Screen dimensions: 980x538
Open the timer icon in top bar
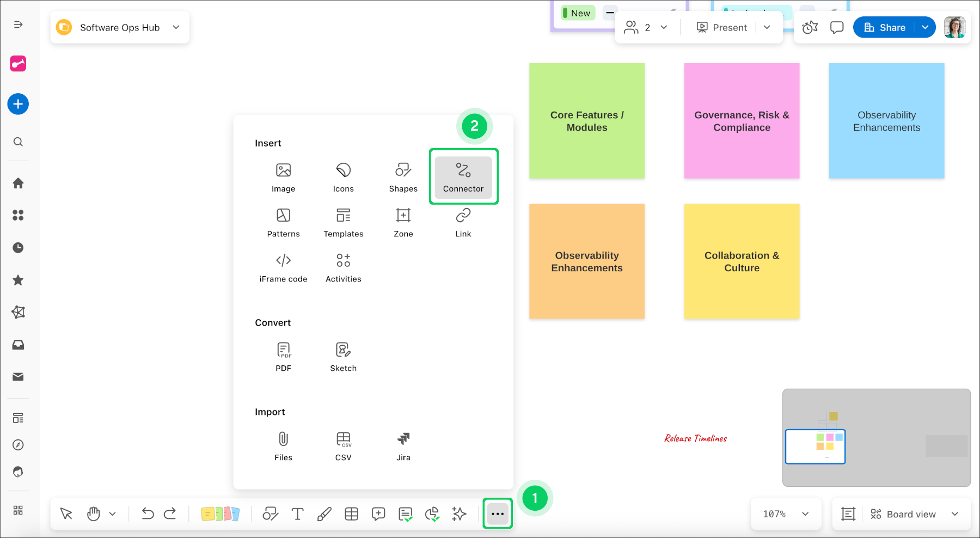coord(810,27)
